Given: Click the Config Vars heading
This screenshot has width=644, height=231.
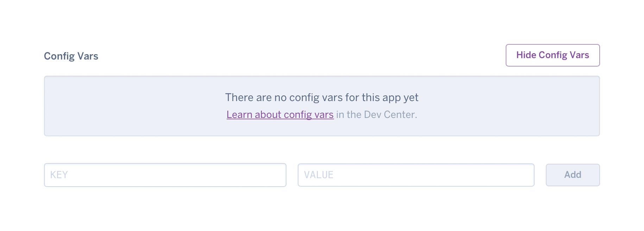Looking at the screenshot, I should [x=71, y=56].
